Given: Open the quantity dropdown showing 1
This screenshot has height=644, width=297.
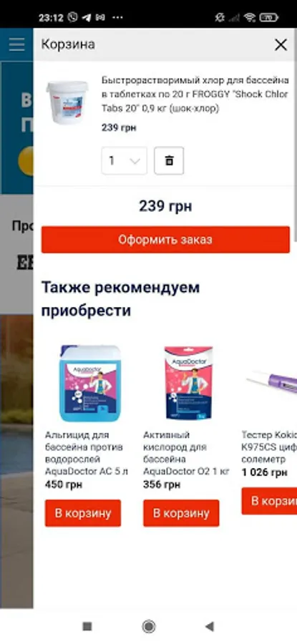Looking at the screenshot, I should click(x=124, y=160).
